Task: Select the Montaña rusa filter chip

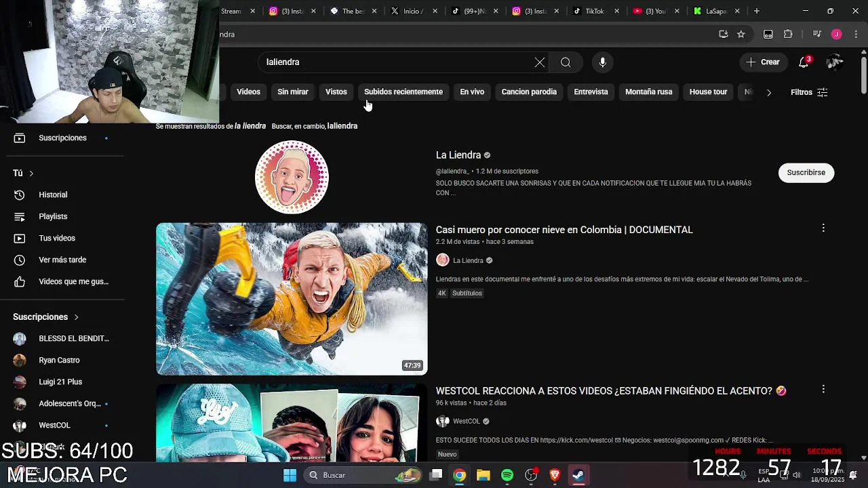Action: (648, 91)
